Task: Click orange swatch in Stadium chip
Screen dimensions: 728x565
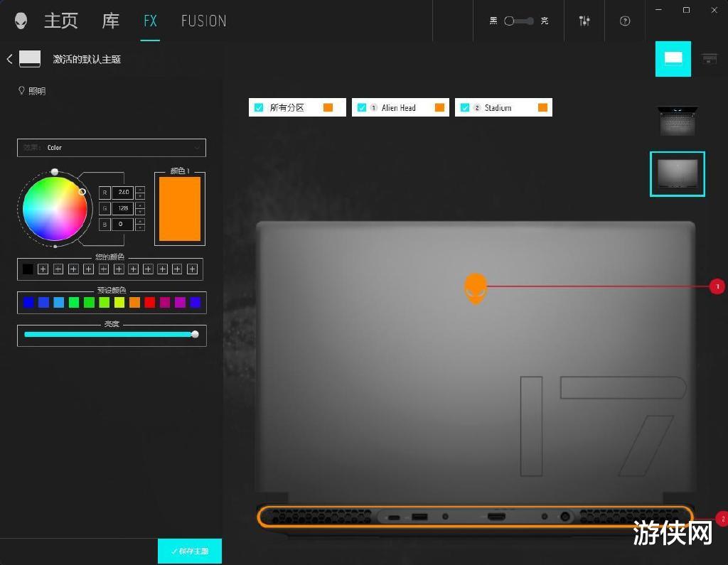Action: [x=542, y=108]
